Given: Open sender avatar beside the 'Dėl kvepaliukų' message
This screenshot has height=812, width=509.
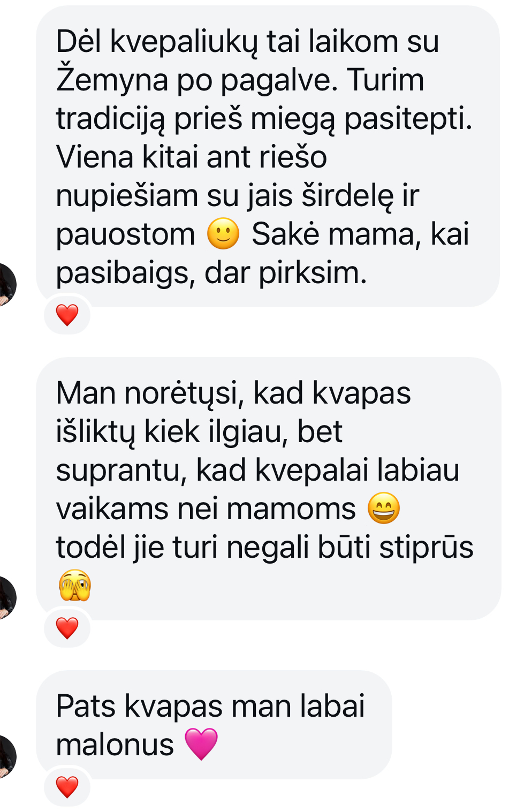Looking at the screenshot, I should tap(6, 284).
